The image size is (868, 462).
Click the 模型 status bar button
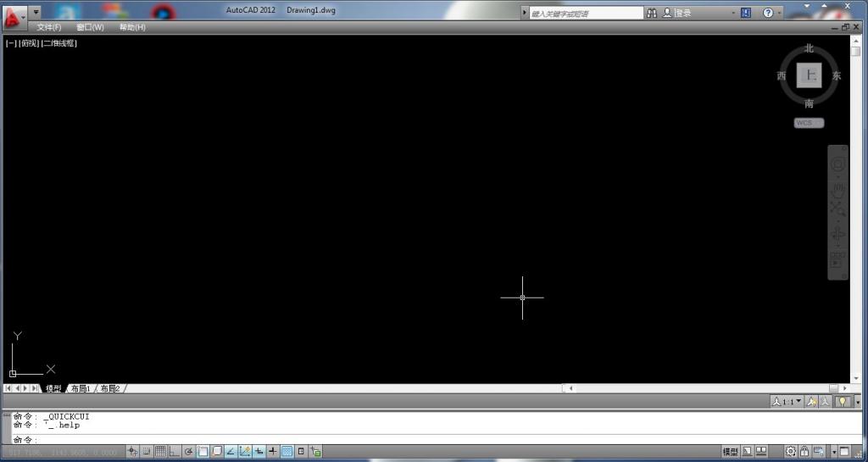(x=730, y=452)
